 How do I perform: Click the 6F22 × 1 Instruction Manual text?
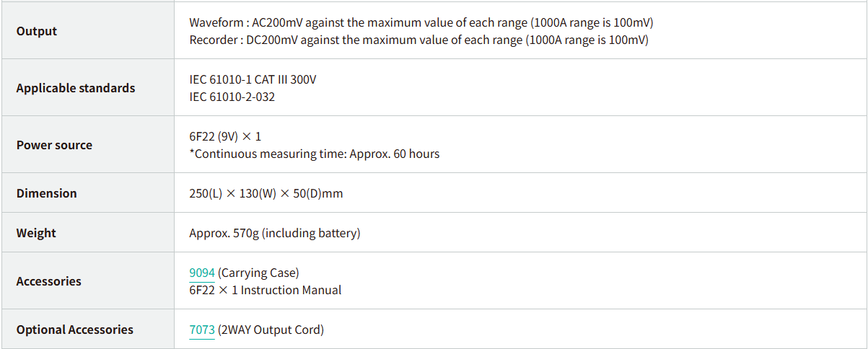tap(266, 290)
